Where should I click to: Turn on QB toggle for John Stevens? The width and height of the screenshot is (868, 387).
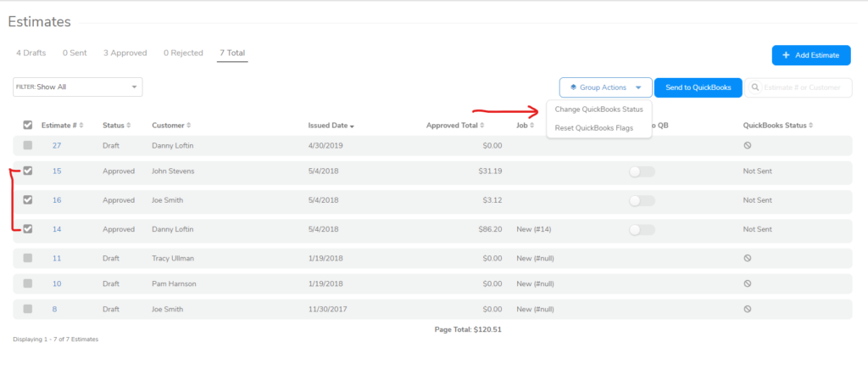pyautogui.click(x=642, y=171)
